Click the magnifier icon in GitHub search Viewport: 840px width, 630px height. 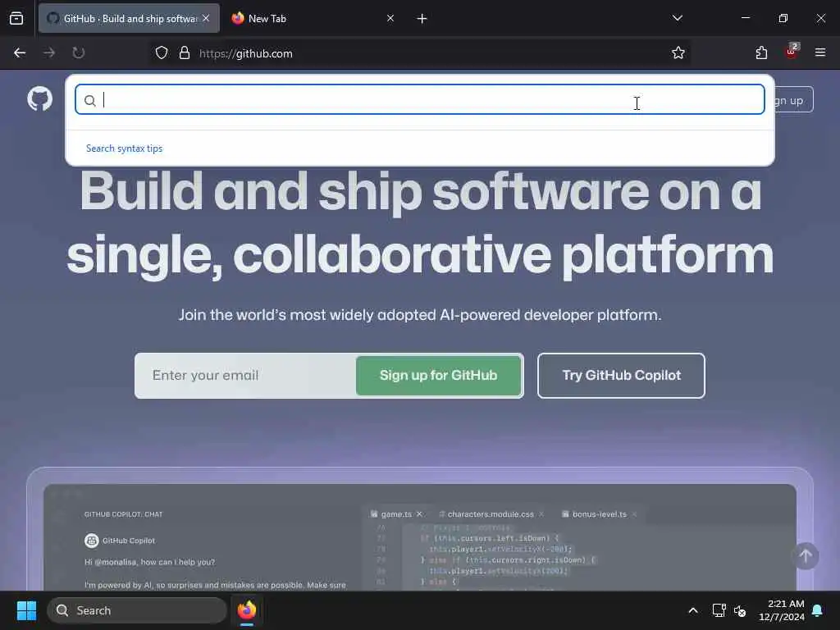pos(90,100)
